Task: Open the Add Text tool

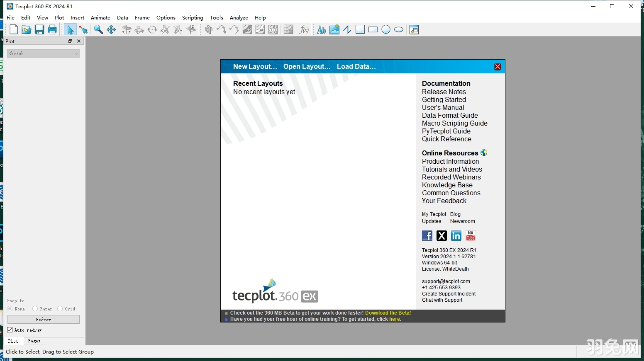Action: (320, 29)
